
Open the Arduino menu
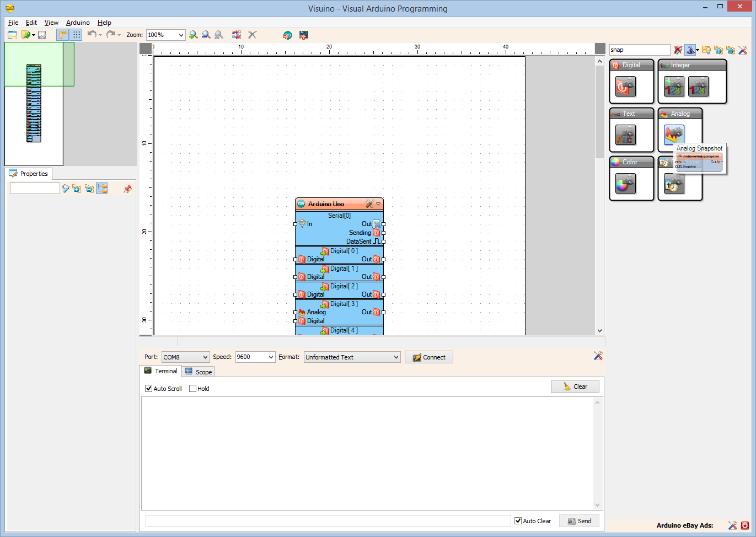point(77,23)
